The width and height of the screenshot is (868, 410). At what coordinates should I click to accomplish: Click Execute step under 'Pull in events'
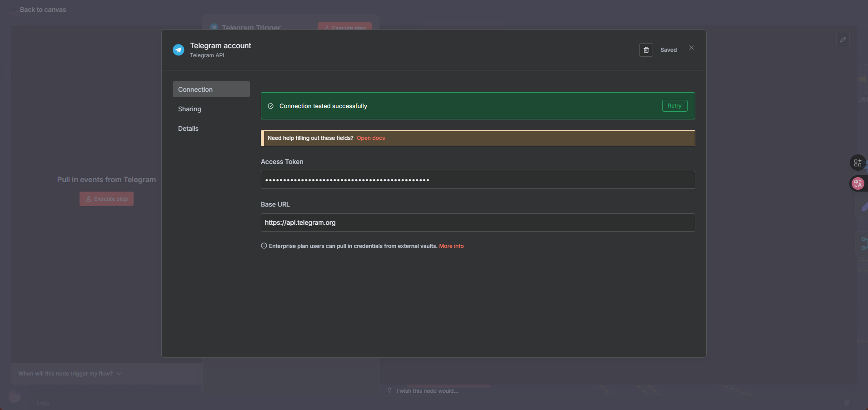(106, 199)
